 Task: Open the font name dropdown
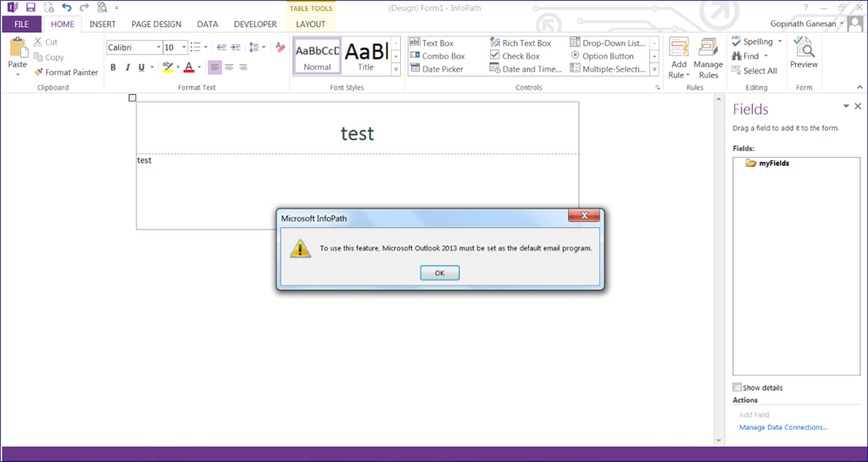(x=159, y=47)
